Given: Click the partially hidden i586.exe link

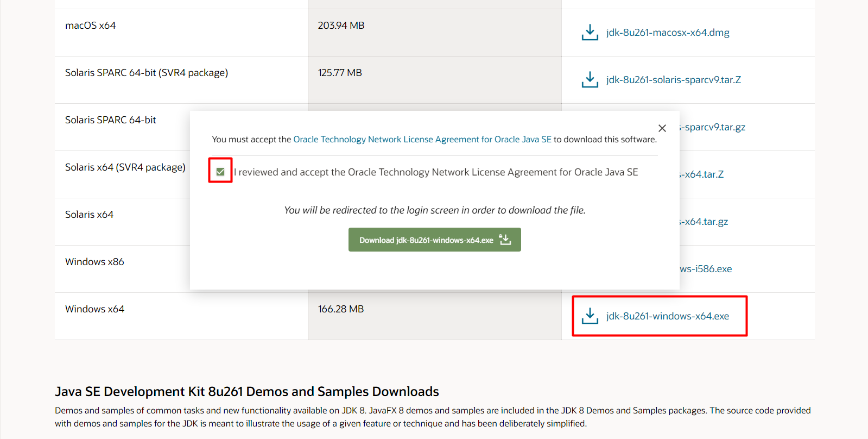Looking at the screenshot, I should click(706, 269).
